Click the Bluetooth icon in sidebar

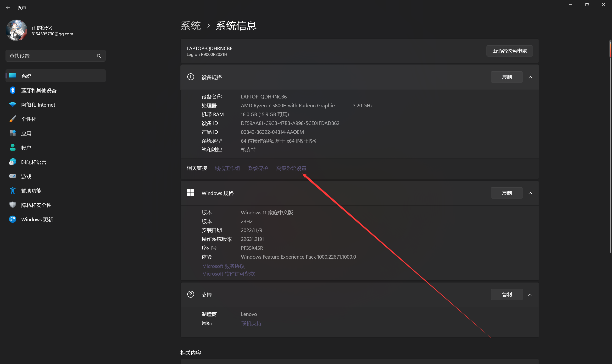pyautogui.click(x=12, y=90)
